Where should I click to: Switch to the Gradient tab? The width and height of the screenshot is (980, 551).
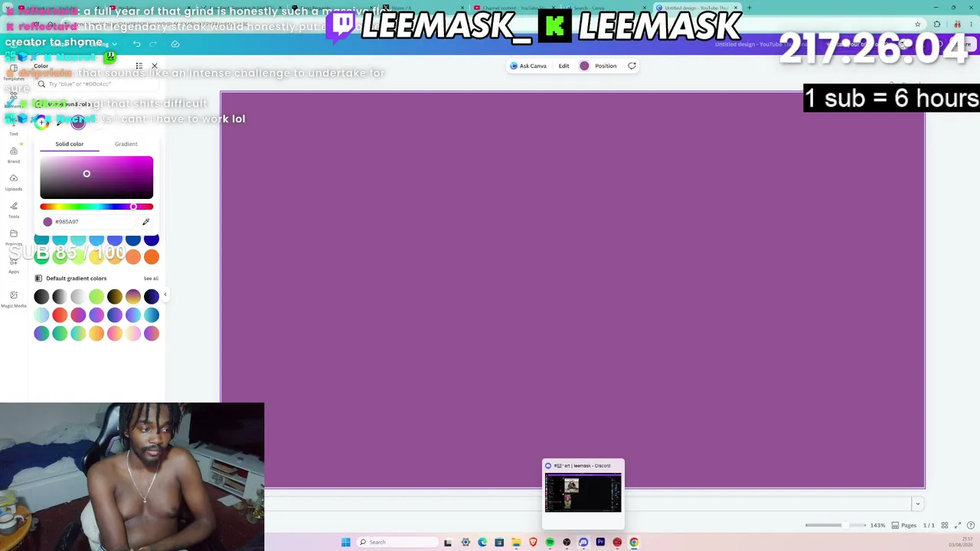pyautogui.click(x=126, y=144)
